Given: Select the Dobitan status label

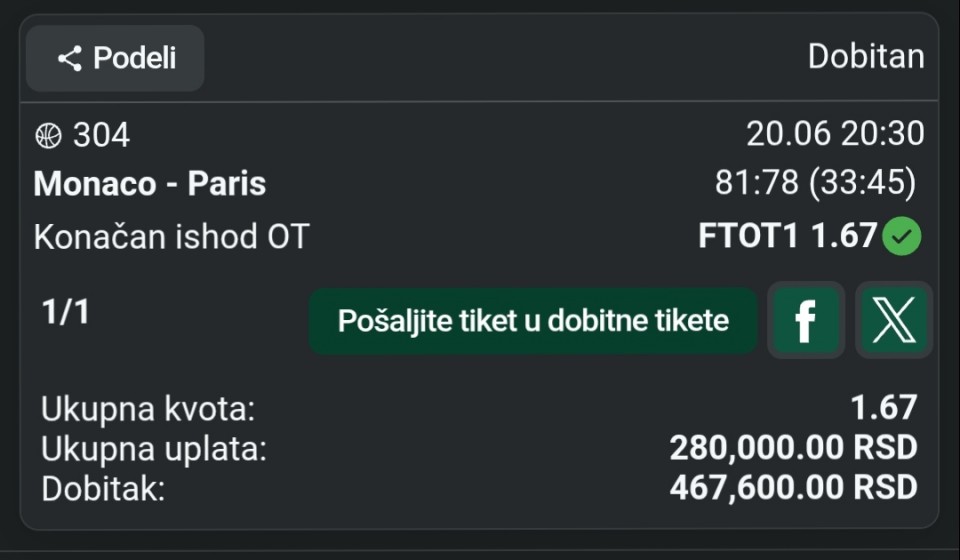Looking at the screenshot, I should (866, 57).
